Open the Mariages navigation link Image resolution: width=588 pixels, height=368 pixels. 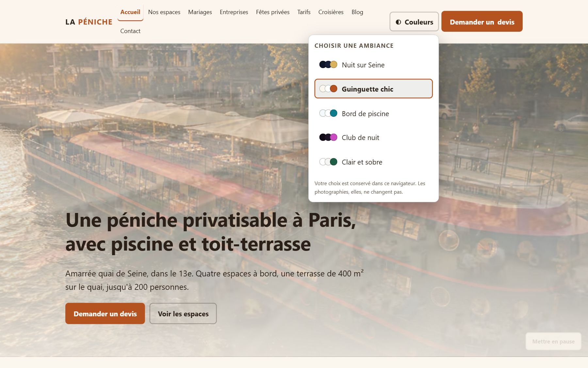pos(200,12)
